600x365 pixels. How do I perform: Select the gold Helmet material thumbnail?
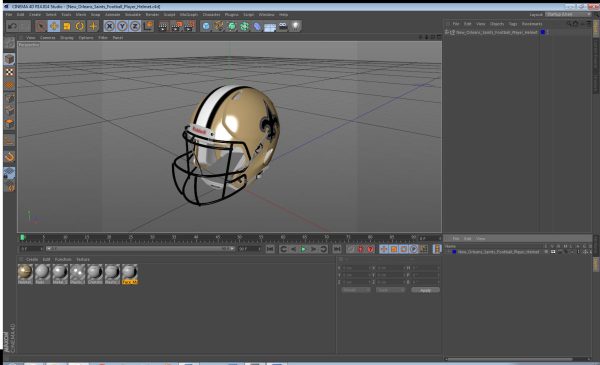pyautogui.click(x=25, y=274)
